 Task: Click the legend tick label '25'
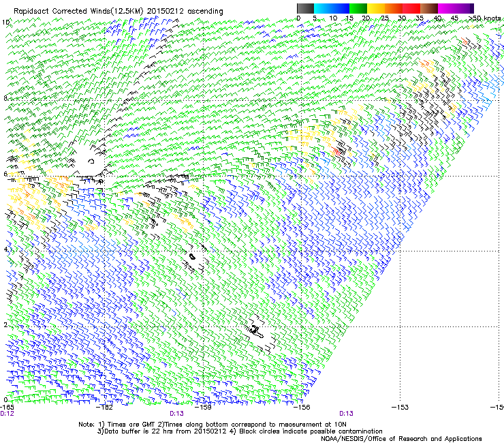[384, 18]
